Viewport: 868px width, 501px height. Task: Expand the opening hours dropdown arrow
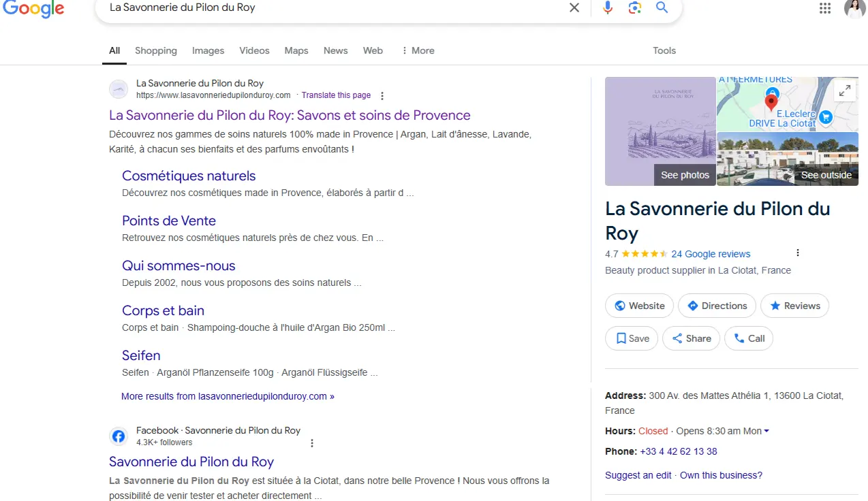point(766,432)
